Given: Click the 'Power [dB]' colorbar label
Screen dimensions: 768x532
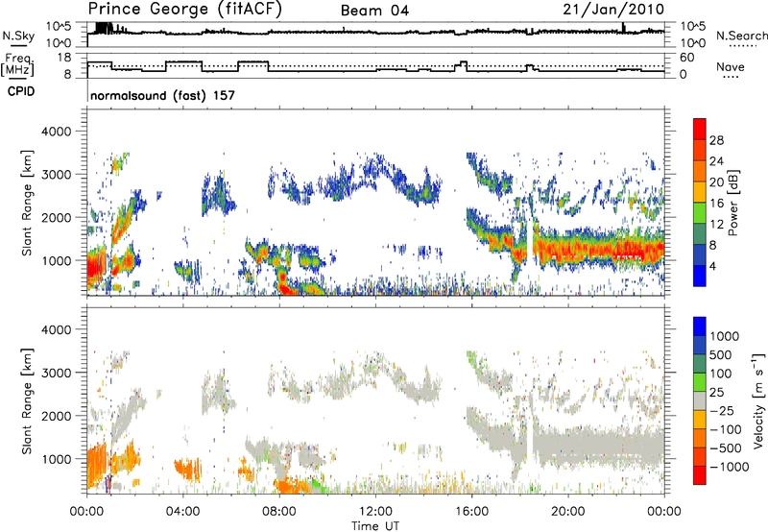Looking at the screenshot, I should click(732, 203).
